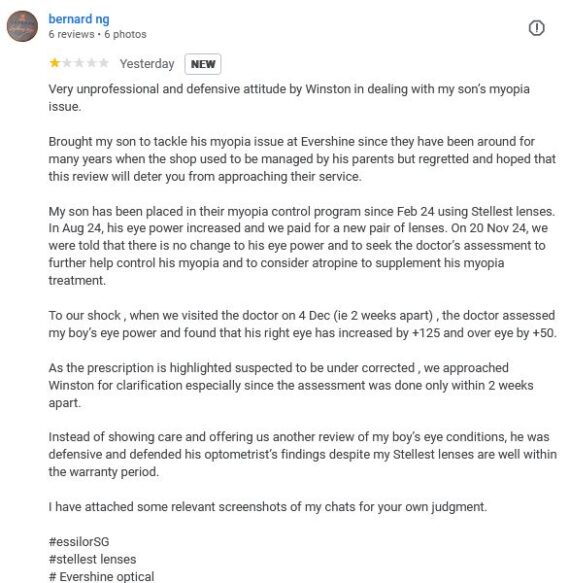570x583 pixels.
Task: Click the second grey rating star
Action: (67, 63)
